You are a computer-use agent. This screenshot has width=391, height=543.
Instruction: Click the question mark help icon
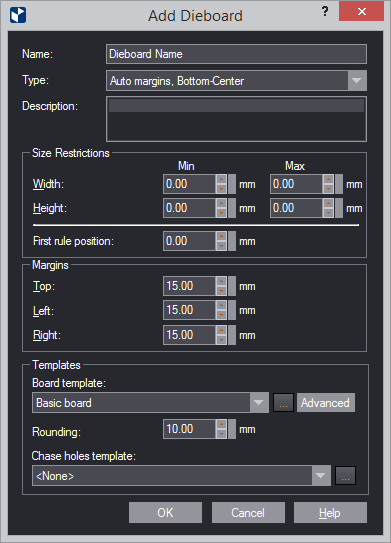pos(325,11)
